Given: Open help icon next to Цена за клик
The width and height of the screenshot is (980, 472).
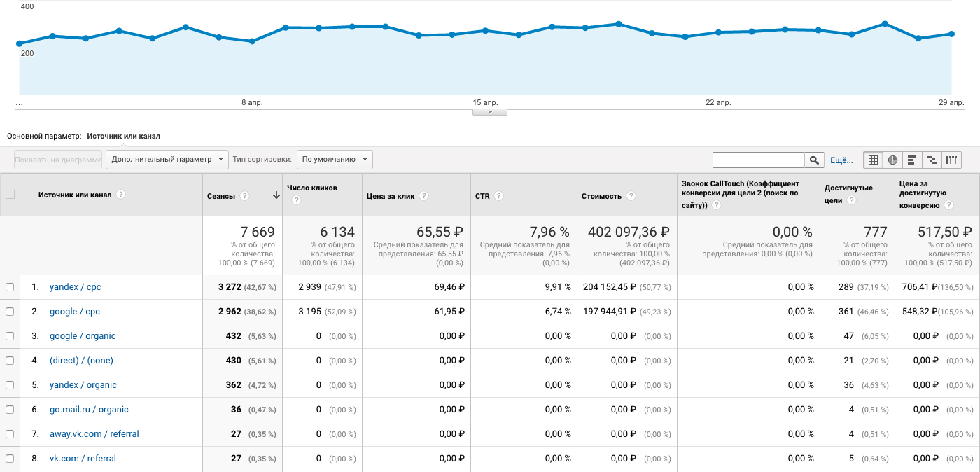Looking at the screenshot, I should [x=424, y=196].
